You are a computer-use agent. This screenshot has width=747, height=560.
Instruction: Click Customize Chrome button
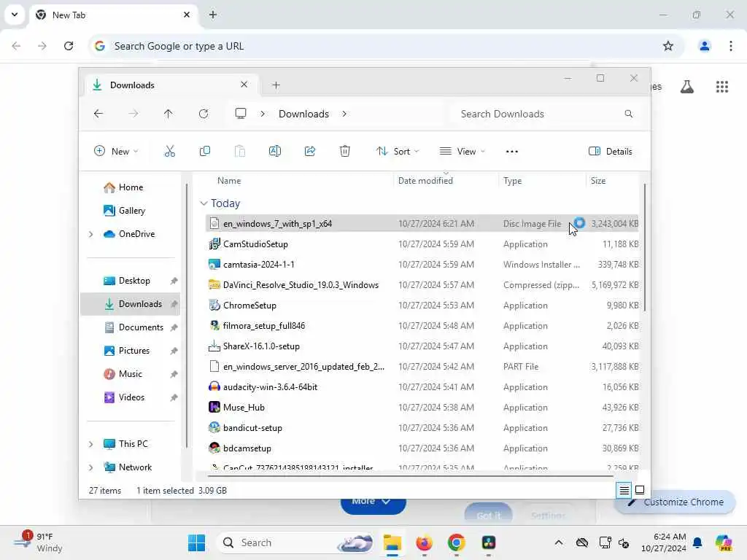pyautogui.click(x=676, y=502)
